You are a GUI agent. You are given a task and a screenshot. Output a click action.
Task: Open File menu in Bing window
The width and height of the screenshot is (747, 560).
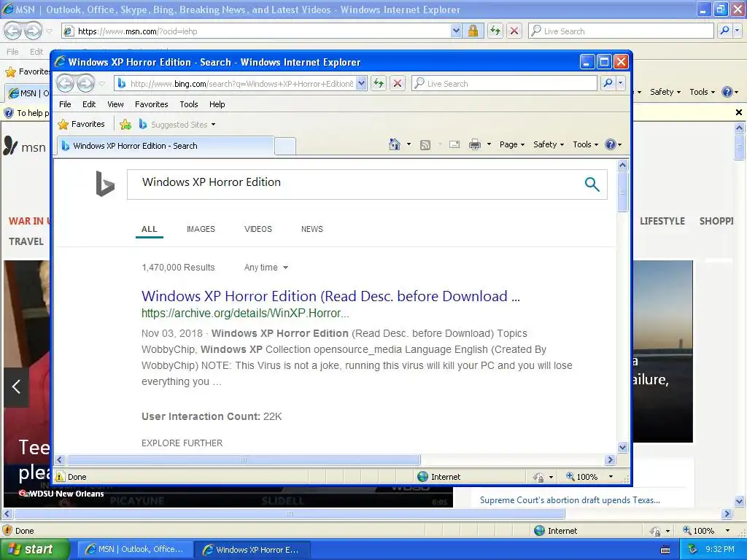coord(65,104)
